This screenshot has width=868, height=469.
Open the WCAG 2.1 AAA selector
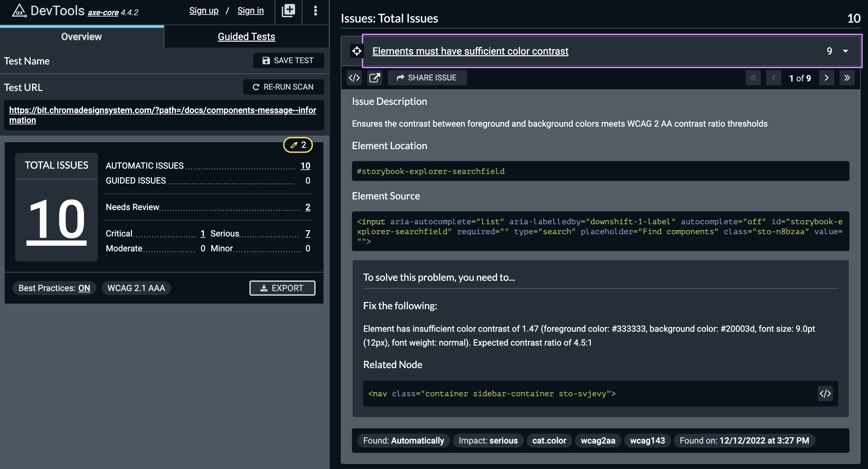pyautogui.click(x=136, y=288)
